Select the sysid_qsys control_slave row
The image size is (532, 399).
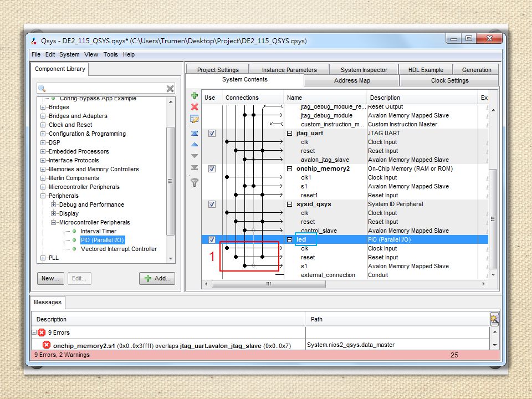pos(345,231)
